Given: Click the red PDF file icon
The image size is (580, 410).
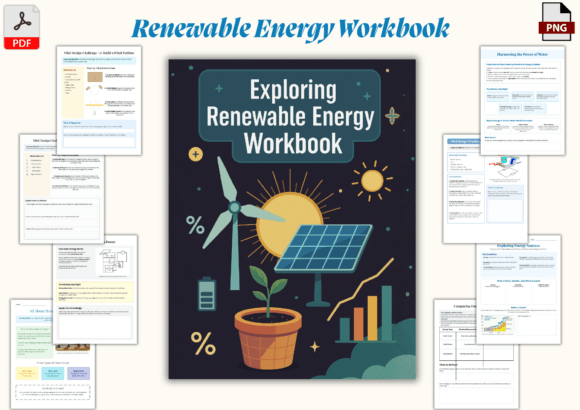Looking at the screenshot, I should pos(21,27).
